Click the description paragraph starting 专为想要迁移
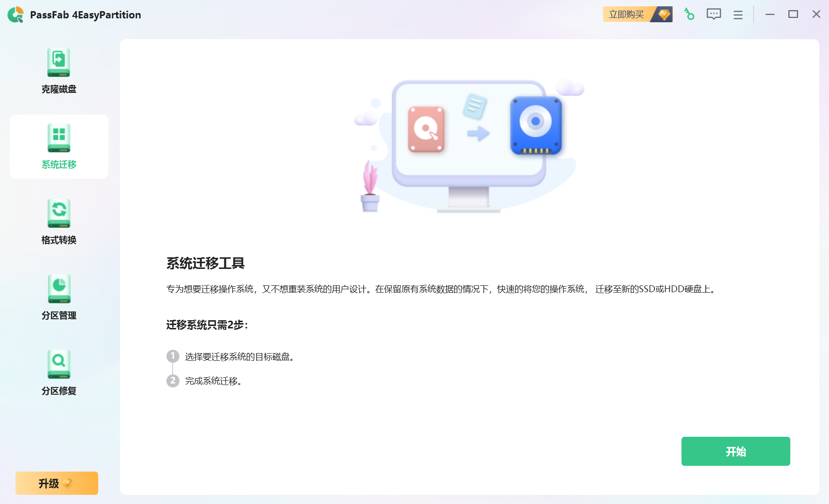Screen dimensions: 829x504 tap(442, 289)
